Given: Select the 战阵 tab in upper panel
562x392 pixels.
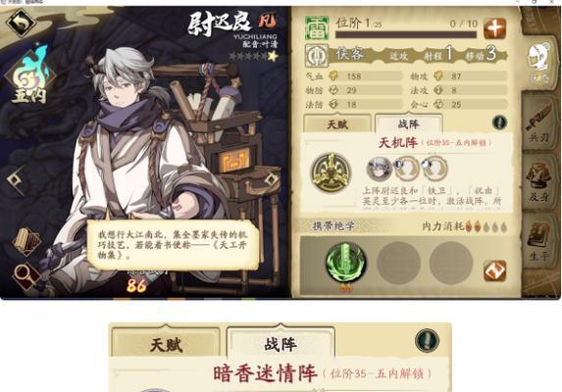Looking at the screenshot, I should 409,123.
